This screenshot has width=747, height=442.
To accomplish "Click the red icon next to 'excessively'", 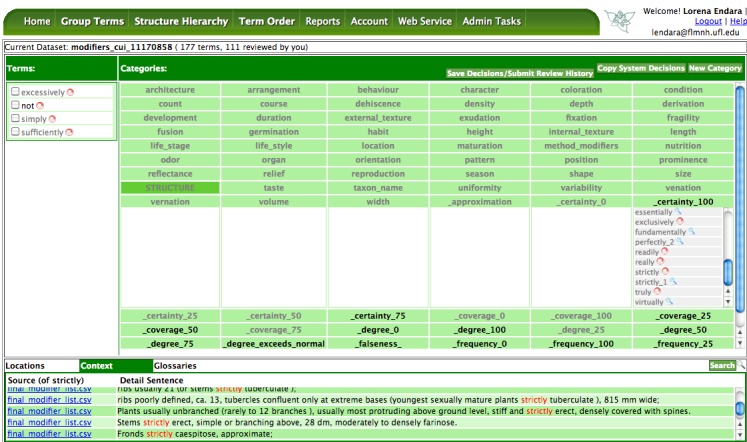I will pos(69,92).
